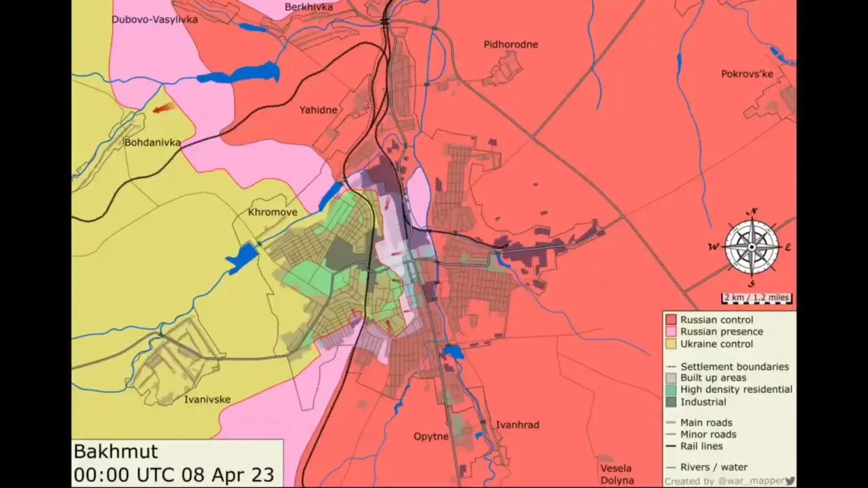Click the '00:00 UTC 08 Apr 23' timestamp
Viewport: 868px width, 488px height.
pyautogui.click(x=174, y=475)
